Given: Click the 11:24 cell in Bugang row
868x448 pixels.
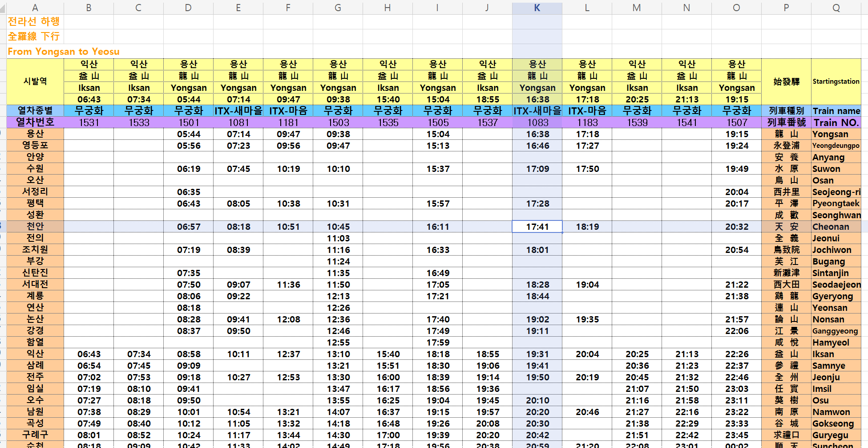Looking at the screenshot, I should pos(338,261).
